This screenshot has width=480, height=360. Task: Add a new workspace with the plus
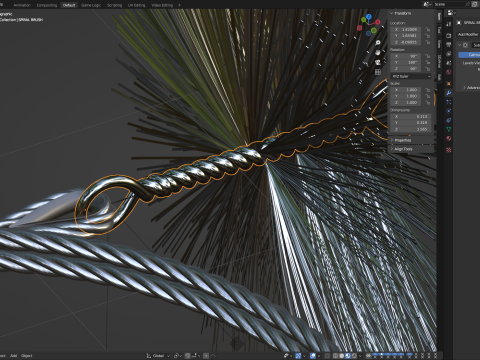tap(179, 5)
